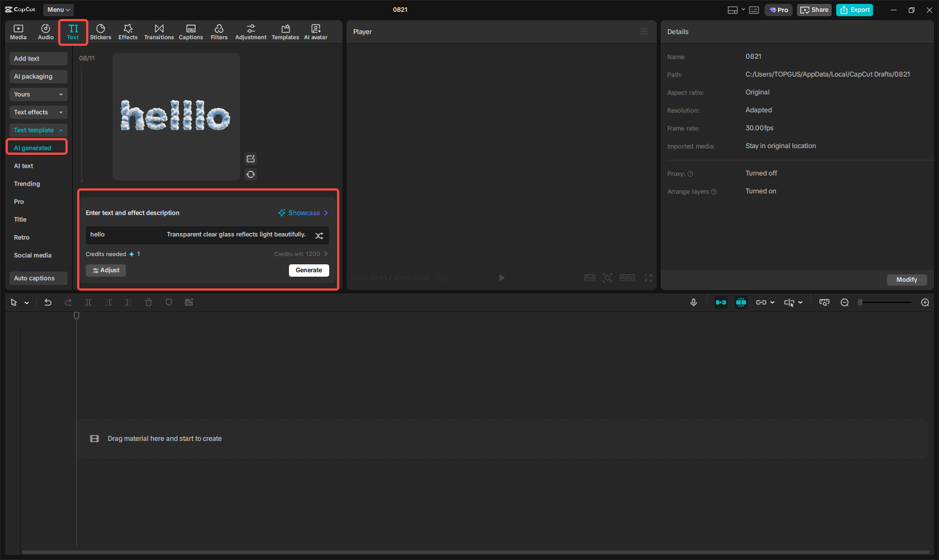Toggle the auto preview option in timeline
This screenshot has height=560, width=939.
pyautogui.click(x=741, y=302)
